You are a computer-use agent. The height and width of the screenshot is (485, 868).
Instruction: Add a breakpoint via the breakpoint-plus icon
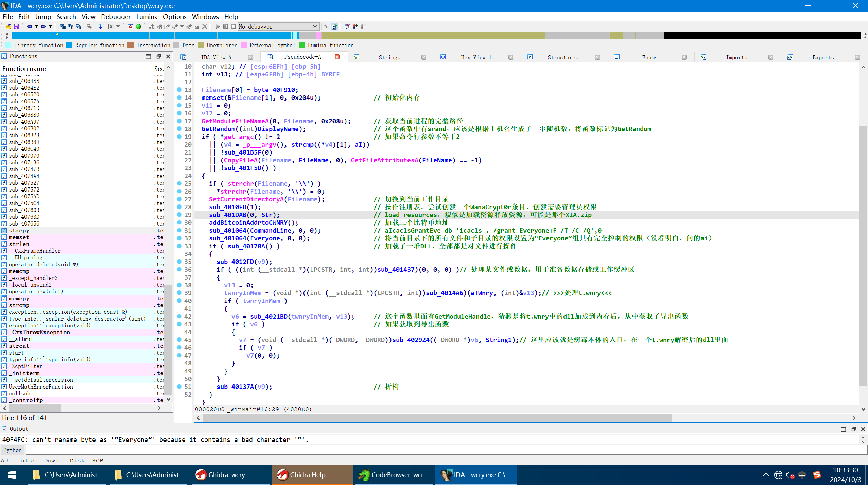[355, 26]
